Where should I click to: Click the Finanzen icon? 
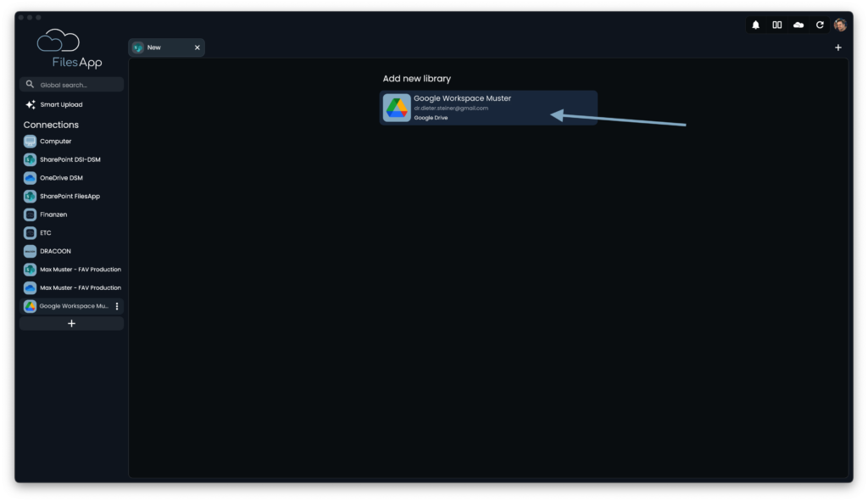[x=30, y=214]
